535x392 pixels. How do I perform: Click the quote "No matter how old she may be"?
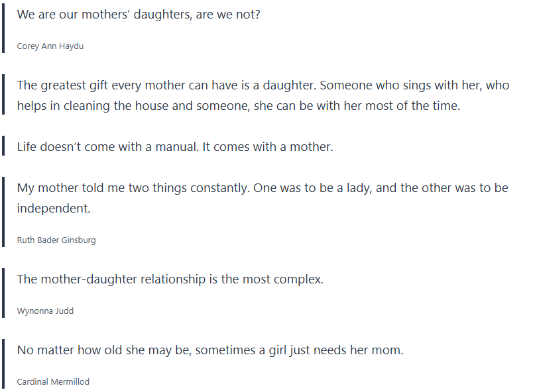(210, 350)
